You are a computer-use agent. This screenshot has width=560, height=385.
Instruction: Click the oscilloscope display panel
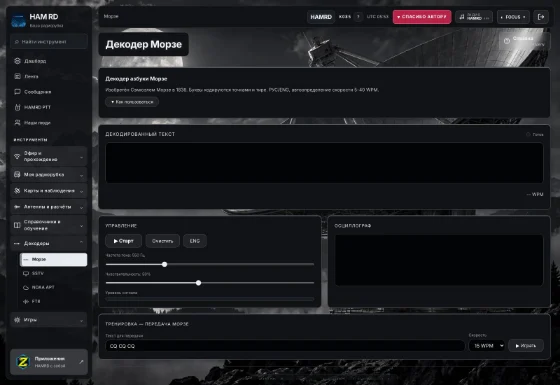[439, 260]
